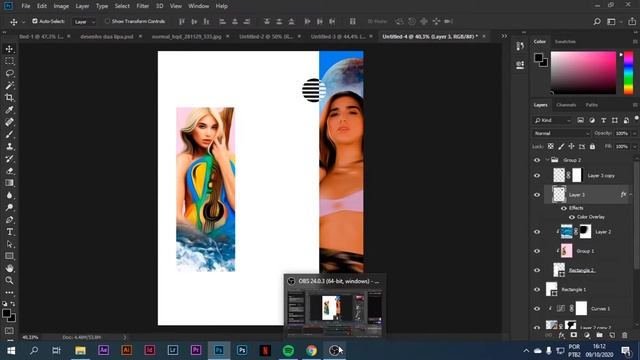The height and width of the screenshot is (360, 640).
Task: Open the search icon in options bar
Action: tap(597, 21)
